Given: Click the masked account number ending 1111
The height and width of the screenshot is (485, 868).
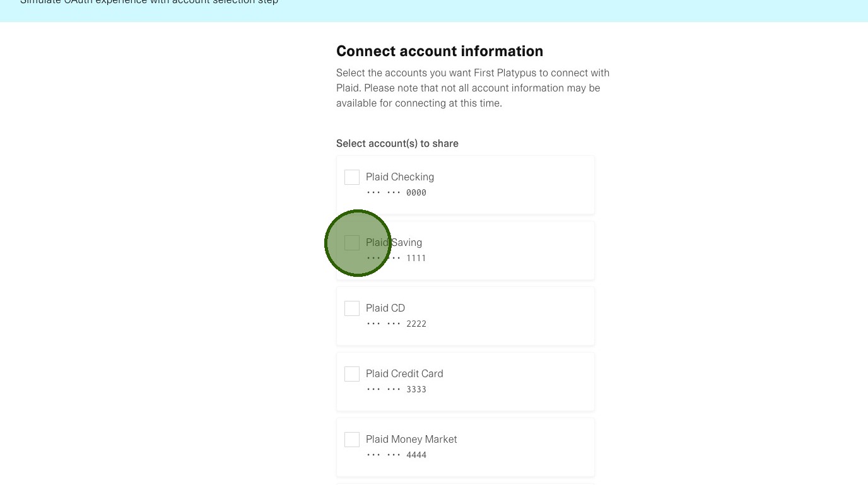Looking at the screenshot, I should point(396,259).
